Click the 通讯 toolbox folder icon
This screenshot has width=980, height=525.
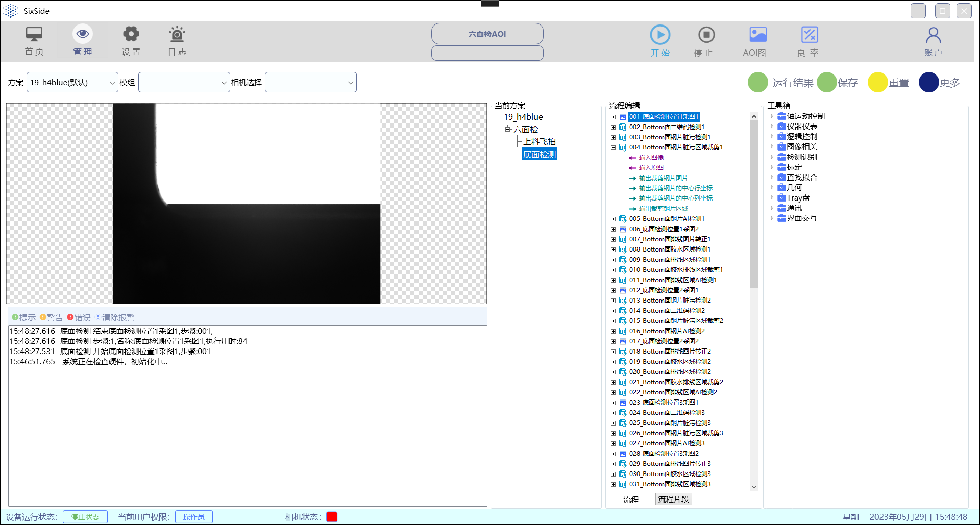click(781, 208)
